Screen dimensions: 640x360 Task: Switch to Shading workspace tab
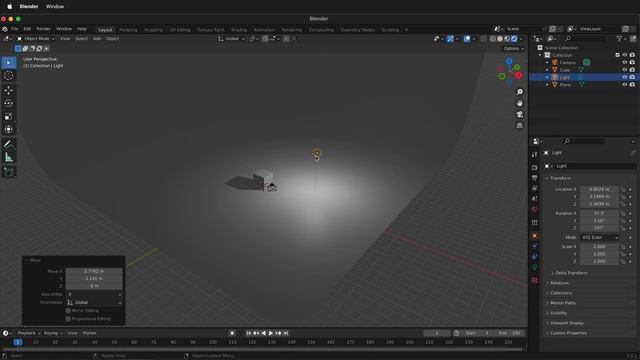(x=239, y=30)
